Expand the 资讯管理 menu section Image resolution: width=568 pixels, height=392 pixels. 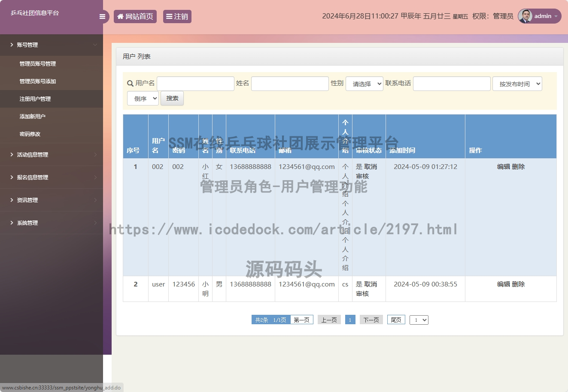(x=52, y=200)
